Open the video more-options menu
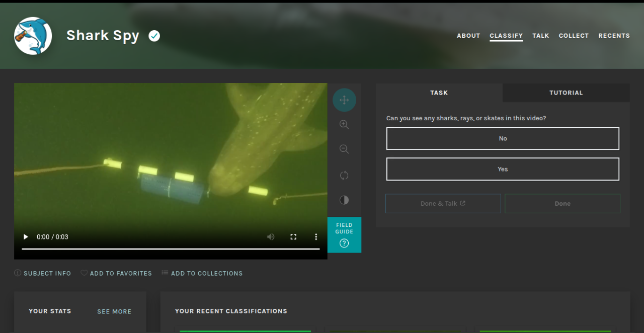 coord(316,237)
